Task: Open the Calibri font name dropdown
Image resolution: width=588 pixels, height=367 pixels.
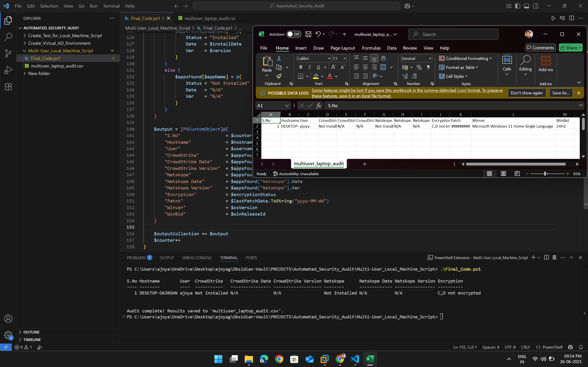Action: [x=329, y=58]
